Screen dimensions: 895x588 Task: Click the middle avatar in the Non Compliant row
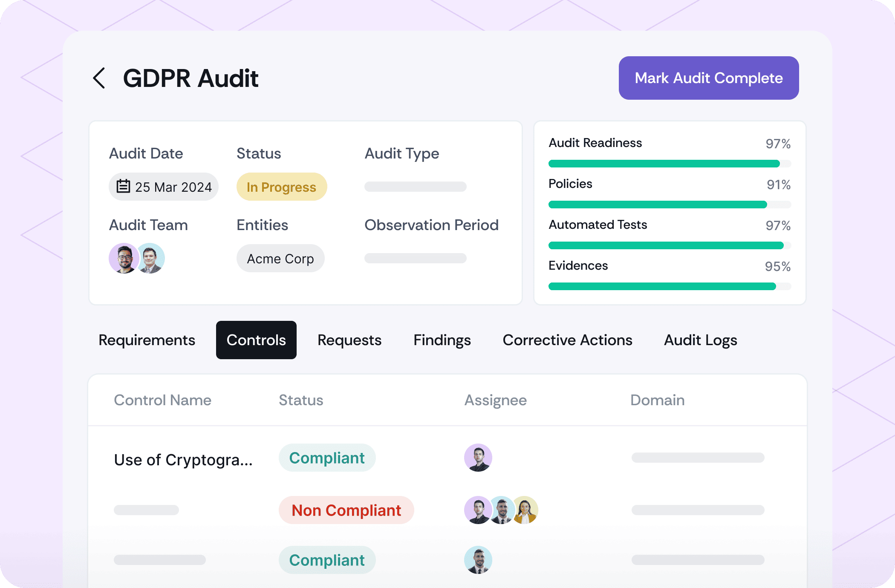(x=502, y=510)
